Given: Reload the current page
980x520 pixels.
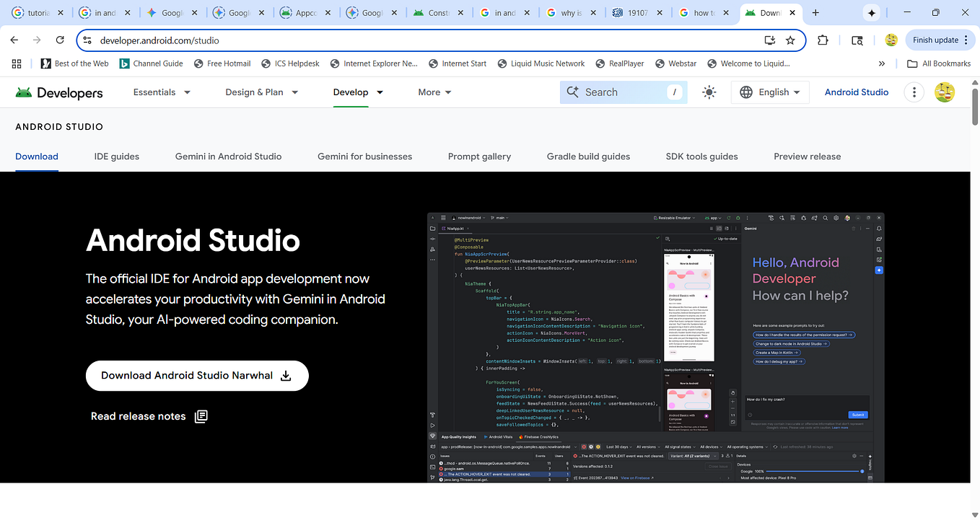Looking at the screenshot, I should [60, 40].
